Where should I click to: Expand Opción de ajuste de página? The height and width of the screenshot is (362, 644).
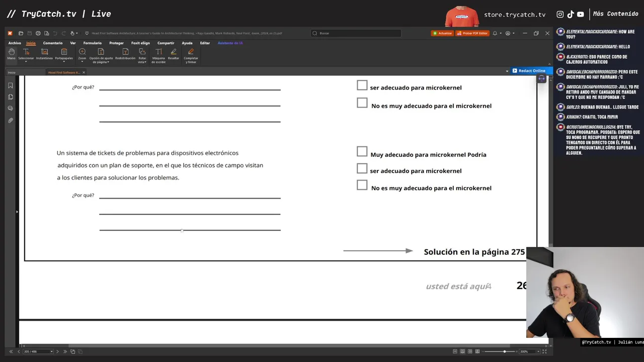(x=101, y=56)
